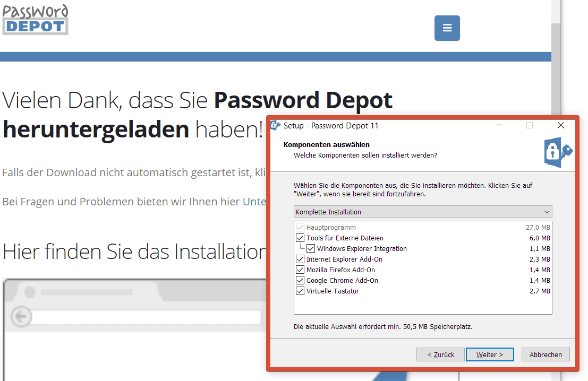Image resolution: width=588 pixels, height=381 pixels.
Task: Click the greyed Hauptprogramm checkbox
Action: [x=300, y=228]
